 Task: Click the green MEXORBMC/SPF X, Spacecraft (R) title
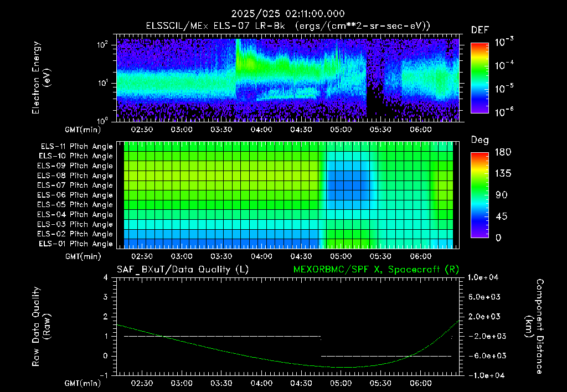tap(376, 270)
